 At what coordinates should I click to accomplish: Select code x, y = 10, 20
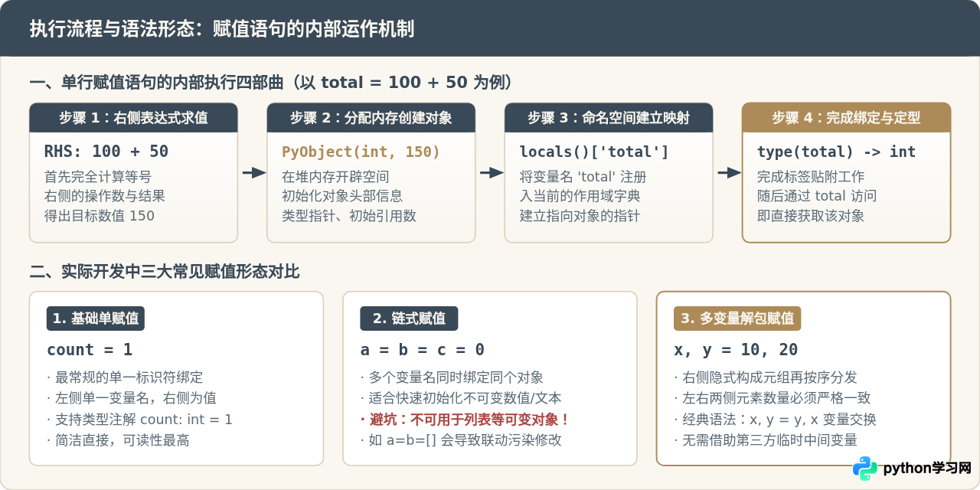(x=736, y=350)
